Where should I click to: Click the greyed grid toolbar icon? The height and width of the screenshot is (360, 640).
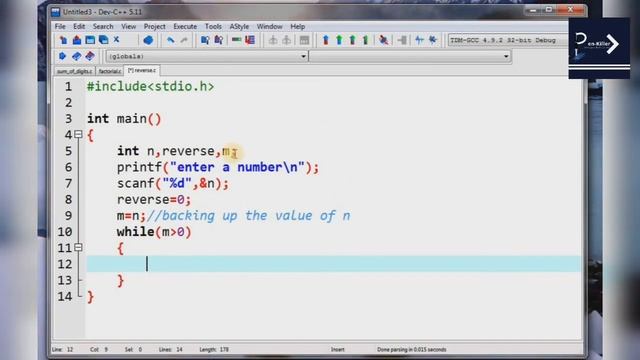click(304, 40)
